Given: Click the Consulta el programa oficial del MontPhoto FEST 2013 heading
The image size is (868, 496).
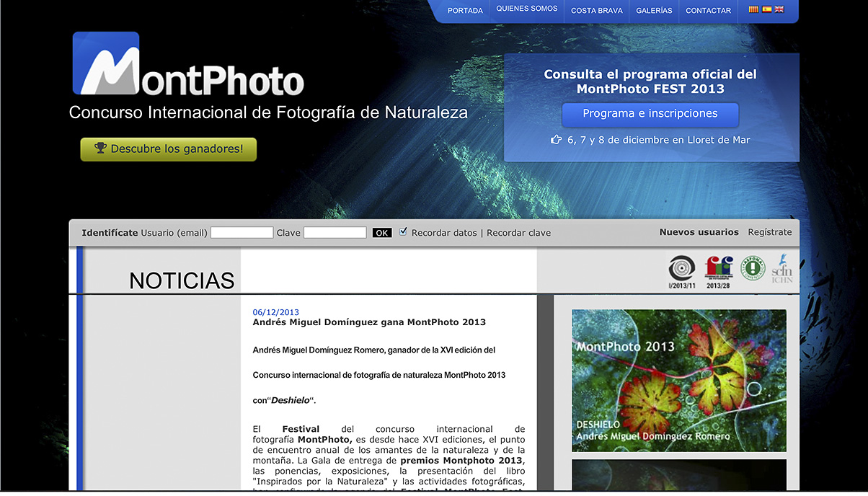Looking at the screenshot, I should point(650,81).
